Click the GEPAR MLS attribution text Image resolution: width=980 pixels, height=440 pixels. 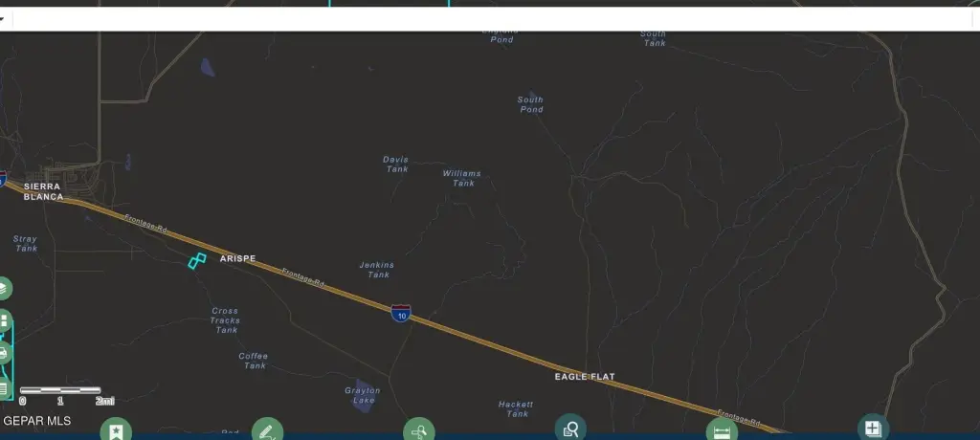click(36, 421)
